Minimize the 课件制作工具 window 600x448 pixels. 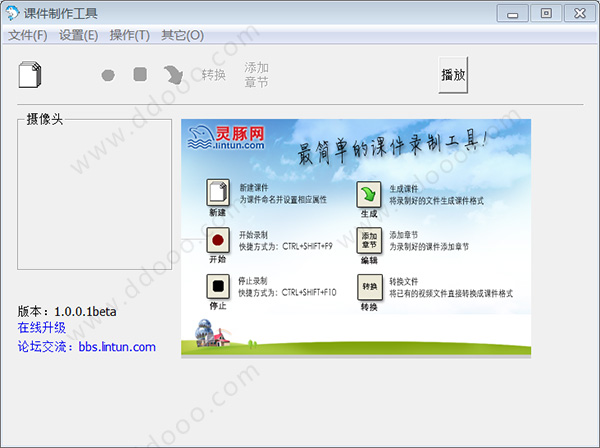pyautogui.click(x=513, y=13)
